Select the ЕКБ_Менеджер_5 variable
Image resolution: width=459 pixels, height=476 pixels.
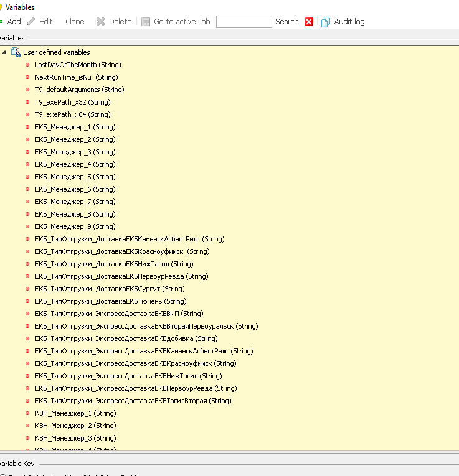pos(75,177)
